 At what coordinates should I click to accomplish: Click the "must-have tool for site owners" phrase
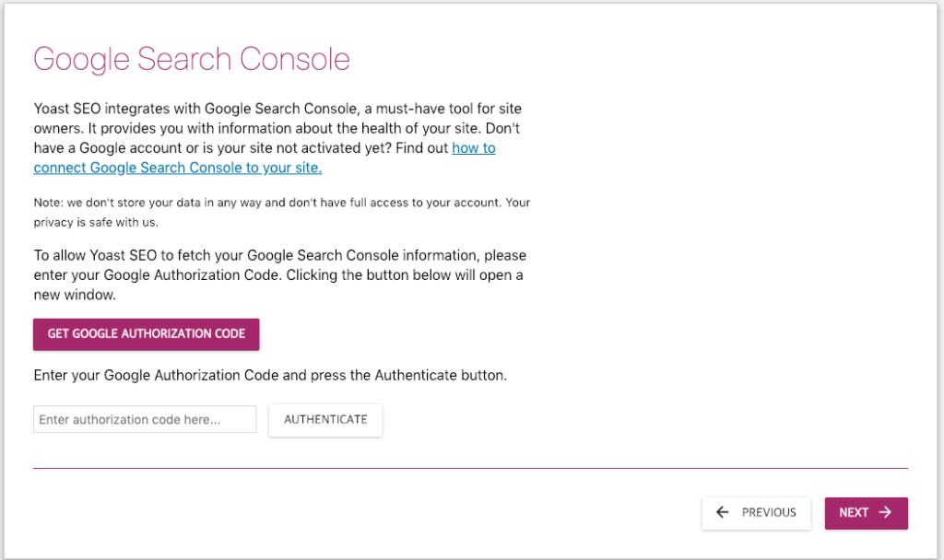point(433,110)
